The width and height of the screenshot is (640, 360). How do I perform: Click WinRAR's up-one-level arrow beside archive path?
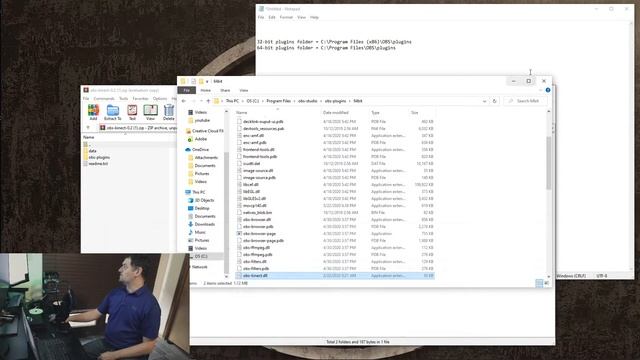[88, 128]
